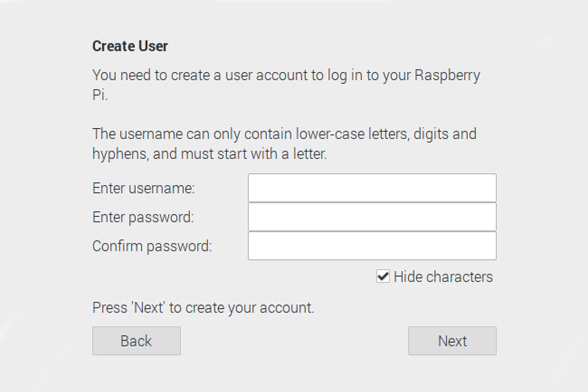Click the 'Create User' heading
This screenshot has width=588, height=392.
pos(130,46)
